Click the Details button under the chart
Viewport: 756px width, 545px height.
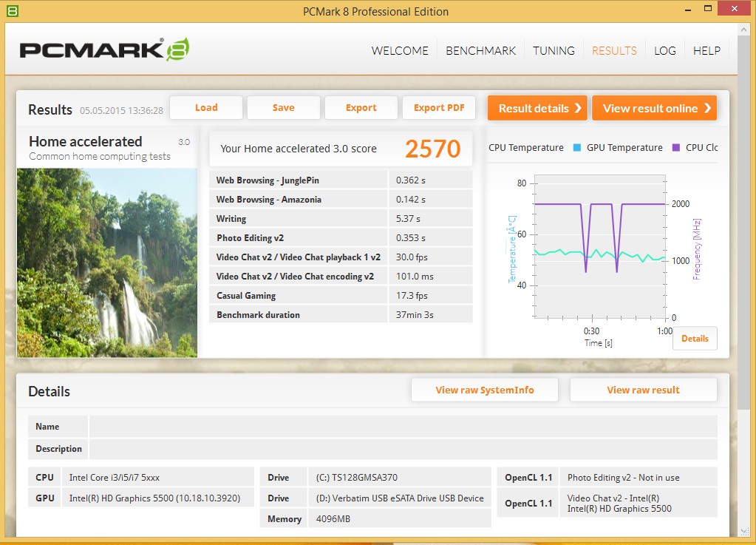tap(695, 339)
